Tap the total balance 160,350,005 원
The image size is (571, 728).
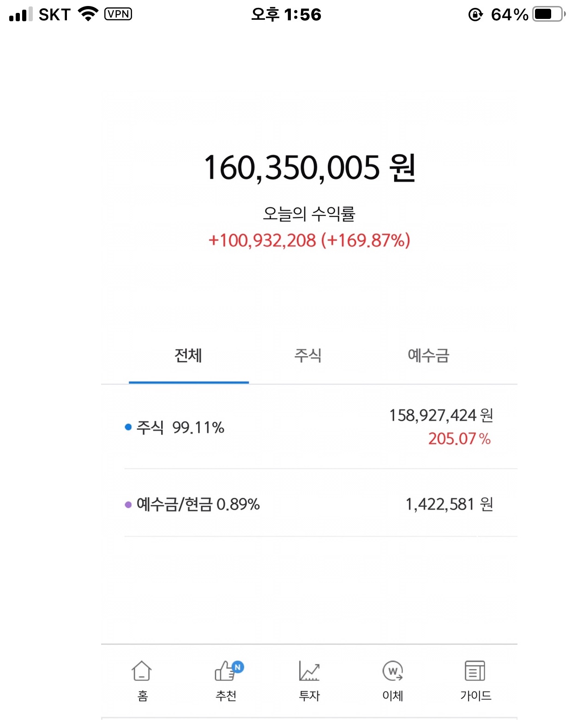coord(309,168)
